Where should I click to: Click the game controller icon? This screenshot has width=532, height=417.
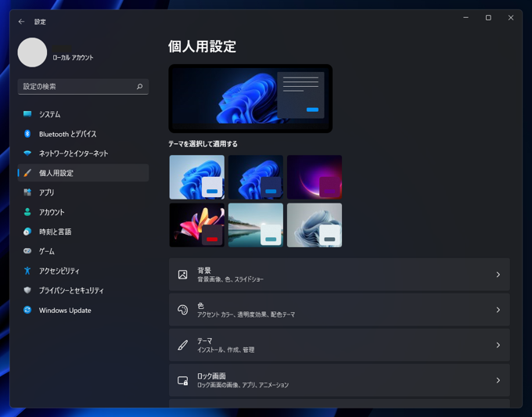(x=27, y=251)
